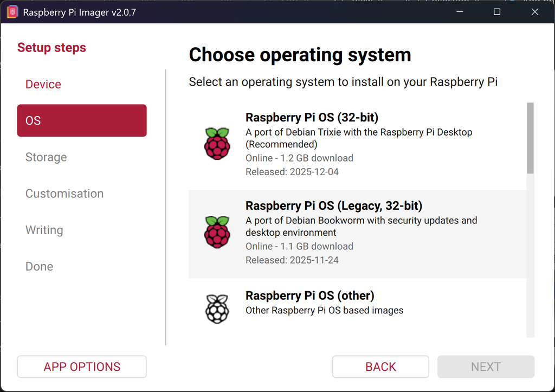Screen dimensions: 555x392
Task: Click the NEXT button
Action: pos(486,367)
